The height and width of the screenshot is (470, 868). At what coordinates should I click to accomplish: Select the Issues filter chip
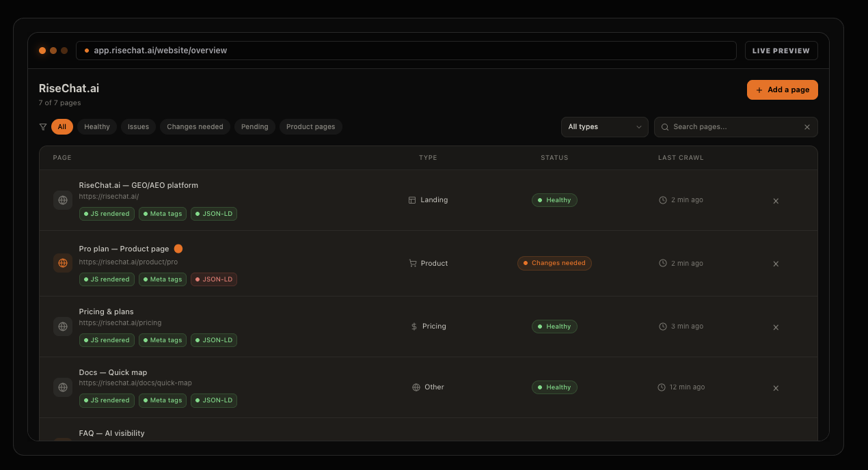tap(138, 127)
